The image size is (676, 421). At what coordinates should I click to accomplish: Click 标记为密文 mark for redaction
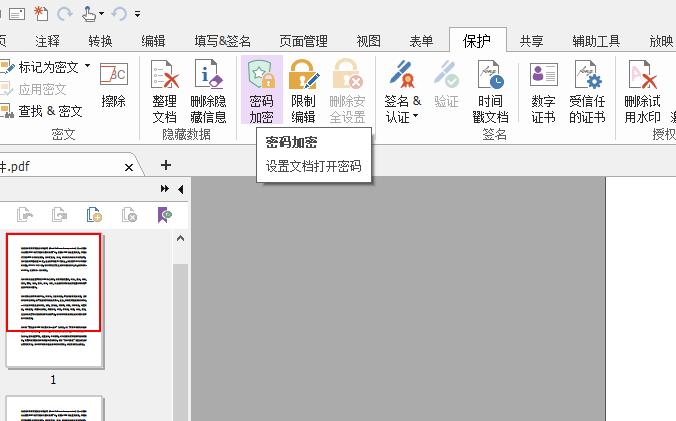click(41, 67)
